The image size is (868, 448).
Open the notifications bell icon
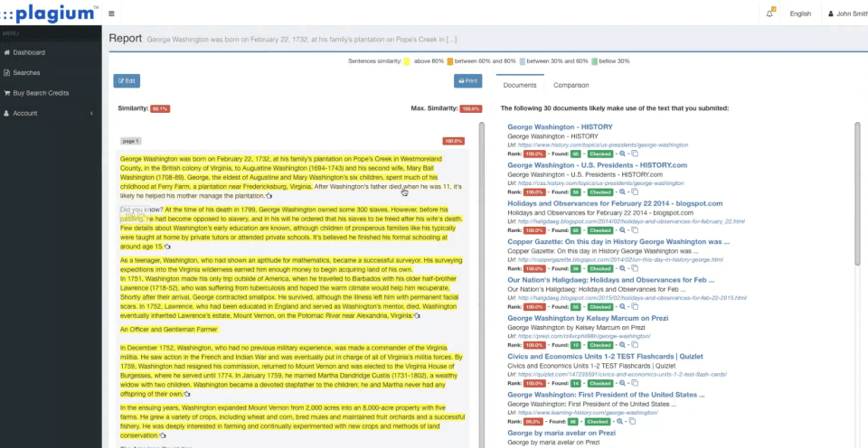[770, 14]
